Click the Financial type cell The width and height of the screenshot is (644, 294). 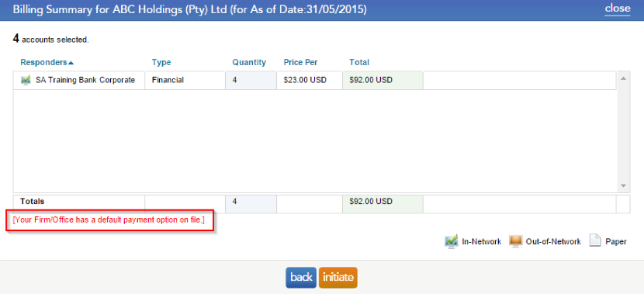click(x=185, y=81)
